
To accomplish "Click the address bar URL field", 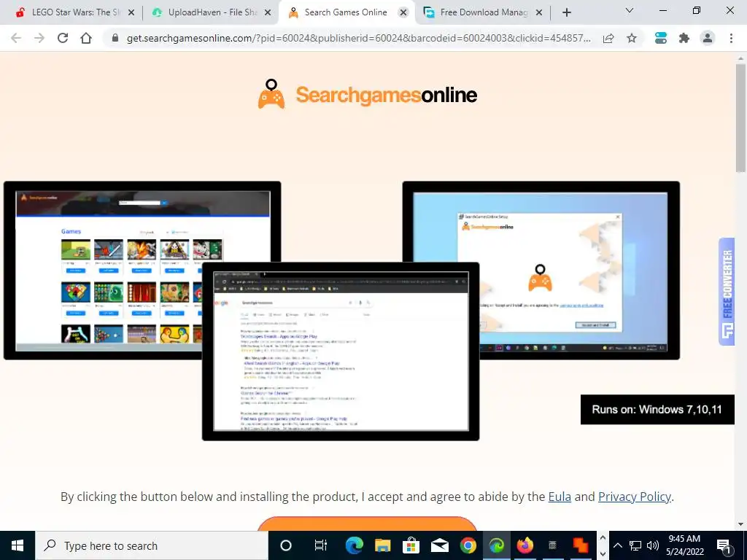I will pos(358,38).
